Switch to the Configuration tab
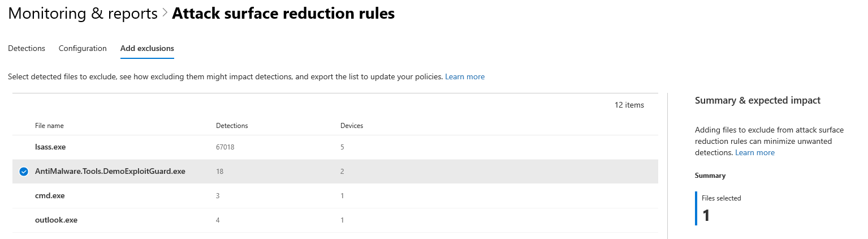868x239 pixels. [x=83, y=49]
